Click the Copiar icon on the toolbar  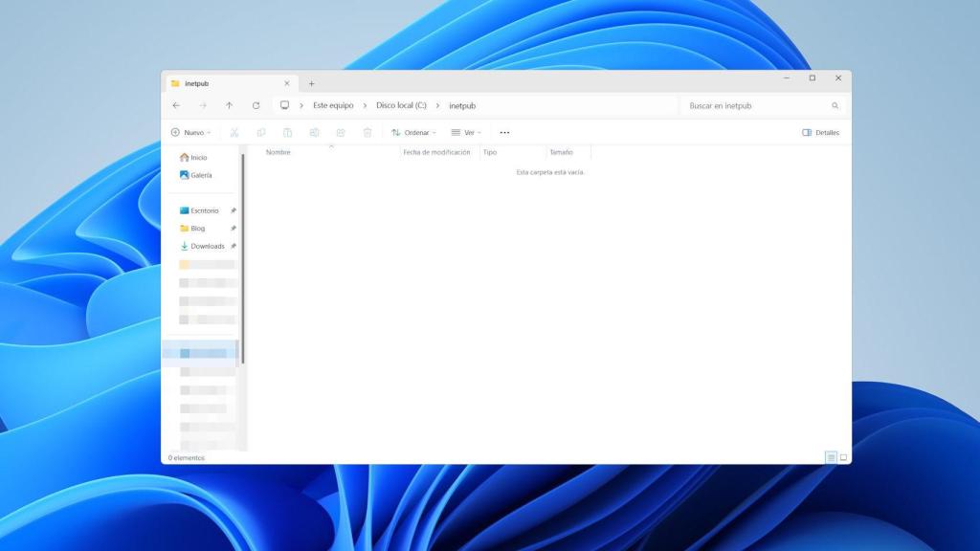[x=261, y=132]
